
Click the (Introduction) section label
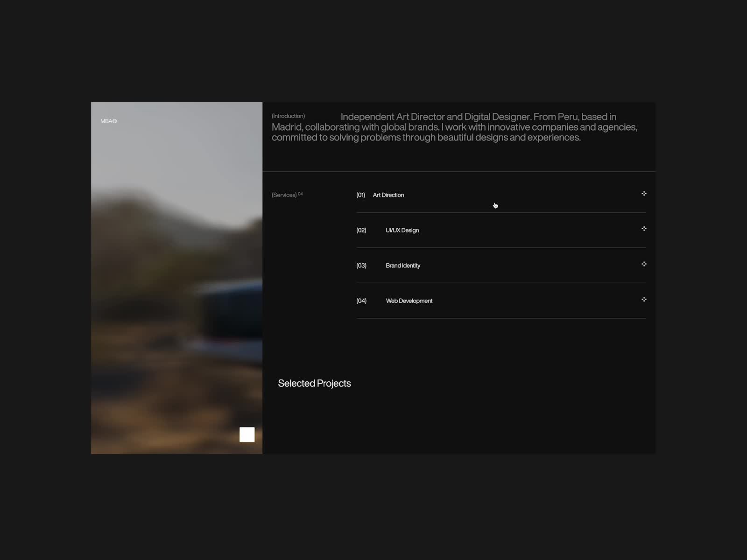coord(288,116)
